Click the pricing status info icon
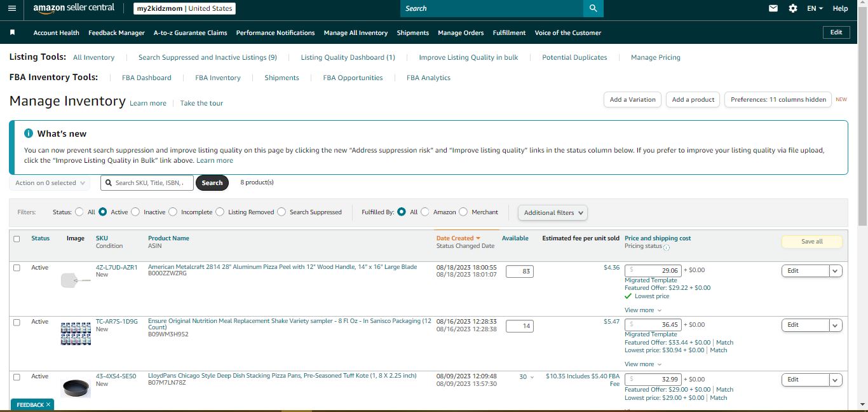Screen dimensions: 868x412 tap(666, 247)
